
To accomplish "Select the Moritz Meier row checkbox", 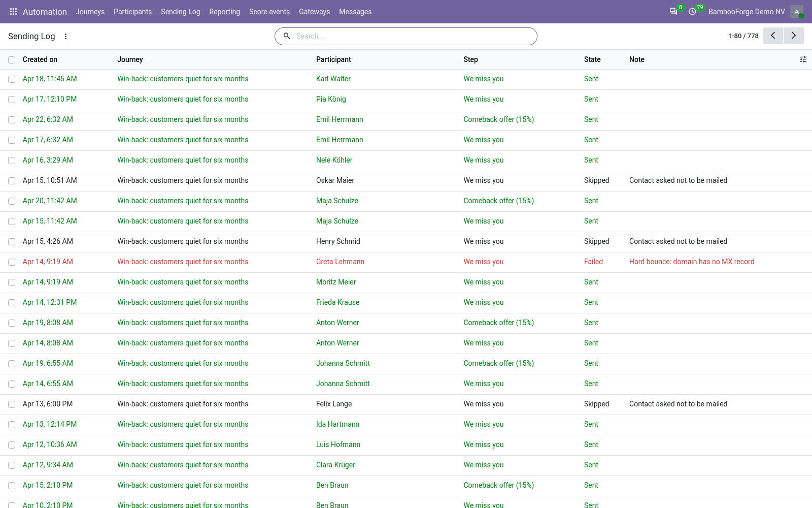I will [x=12, y=282].
